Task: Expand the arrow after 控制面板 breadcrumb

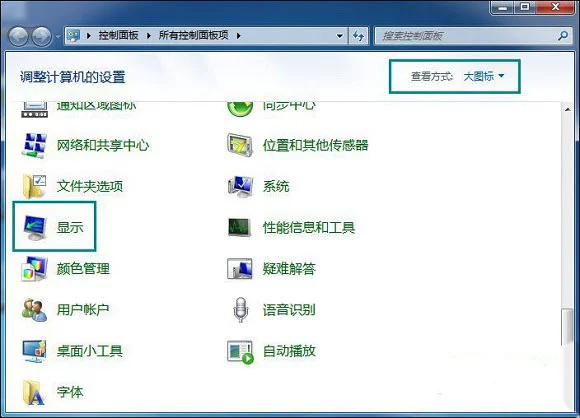Action: point(149,36)
